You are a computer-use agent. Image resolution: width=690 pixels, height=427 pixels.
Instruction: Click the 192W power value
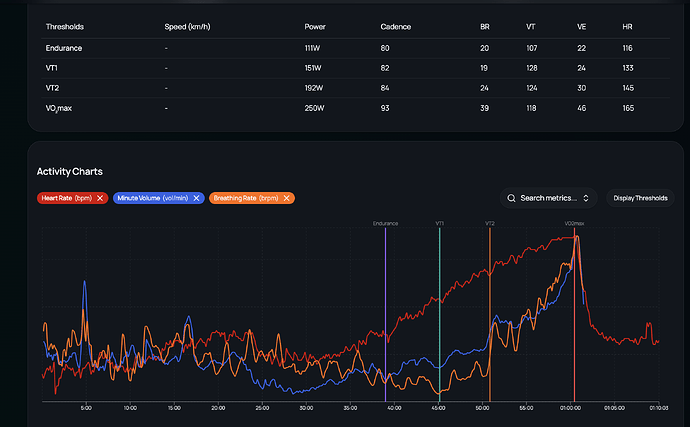(x=314, y=88)
